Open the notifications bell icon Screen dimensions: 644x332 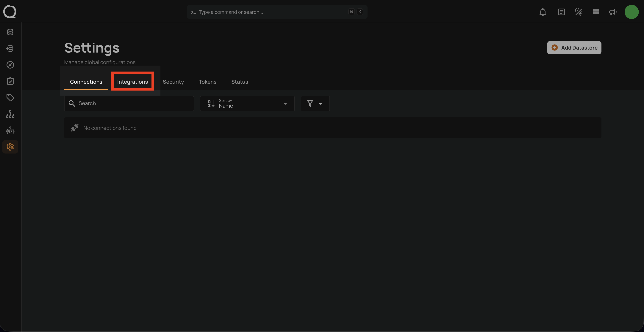[x=543, y=12]
